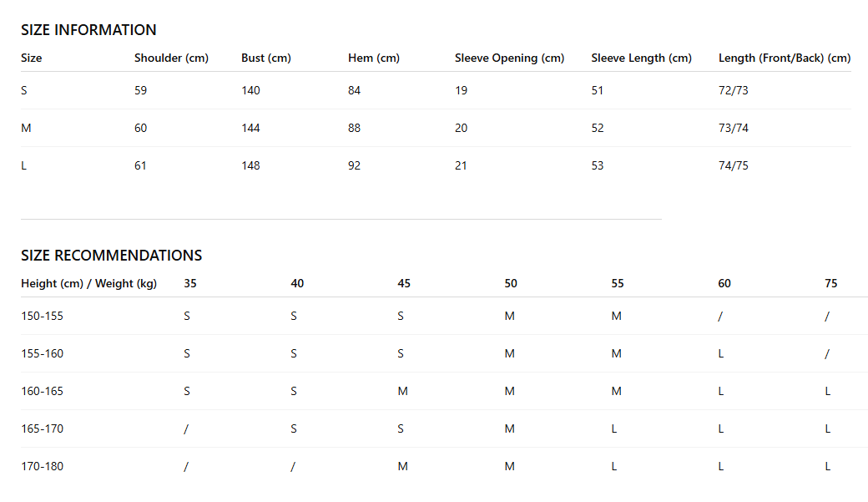Select the 170-180 height row label
The image size is (868, 502).
[x=42, y=467]
